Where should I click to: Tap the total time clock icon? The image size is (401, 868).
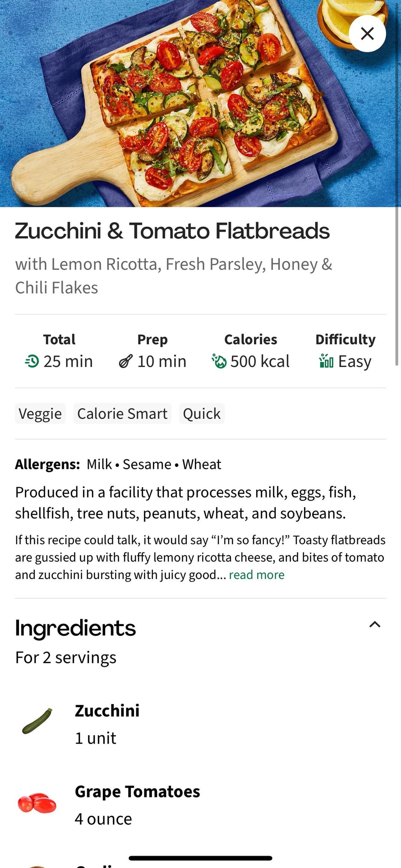tap(32, 361)
